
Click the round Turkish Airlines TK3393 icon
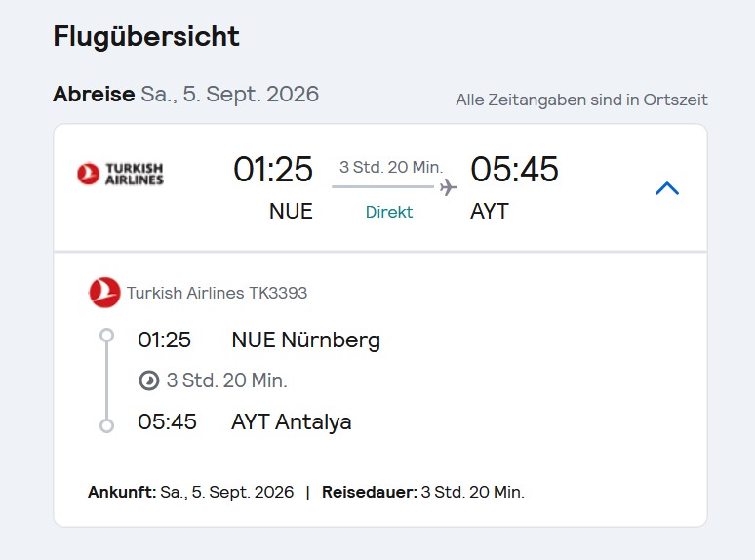[x=104, y=293]
